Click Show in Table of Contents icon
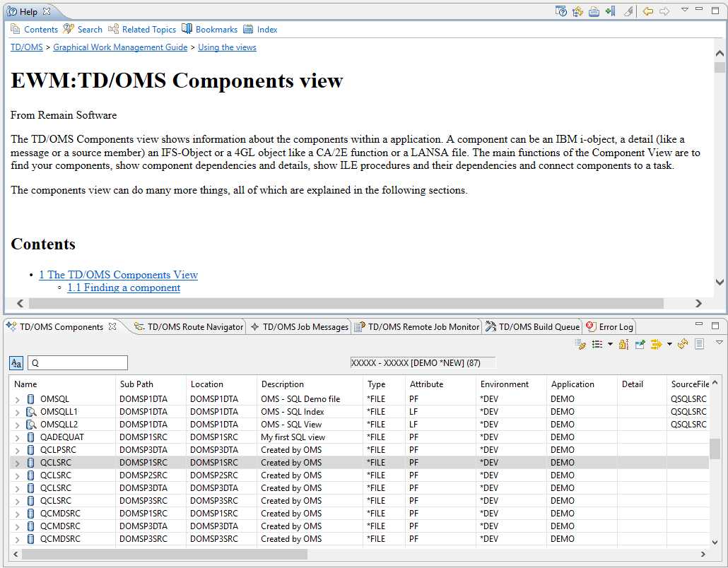This screenshot has height=568, width=728. (x=577, y=11)
